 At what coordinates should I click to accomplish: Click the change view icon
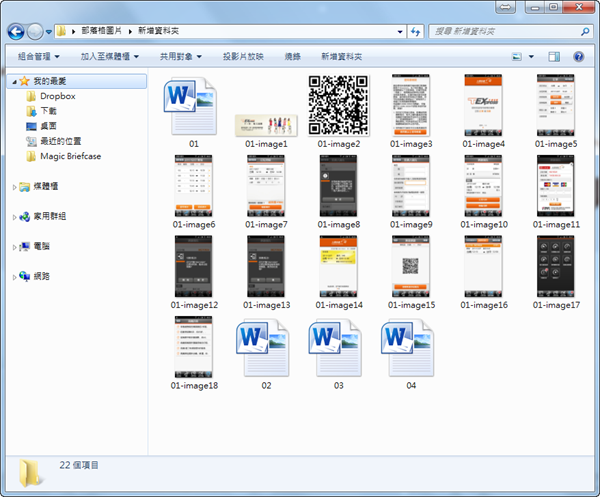[515, 57]
